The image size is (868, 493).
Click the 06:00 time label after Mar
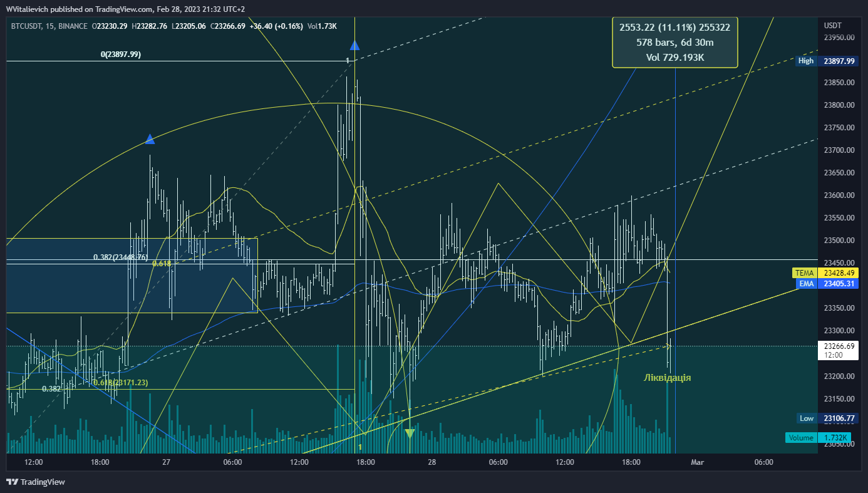click(x=763, y=462)
